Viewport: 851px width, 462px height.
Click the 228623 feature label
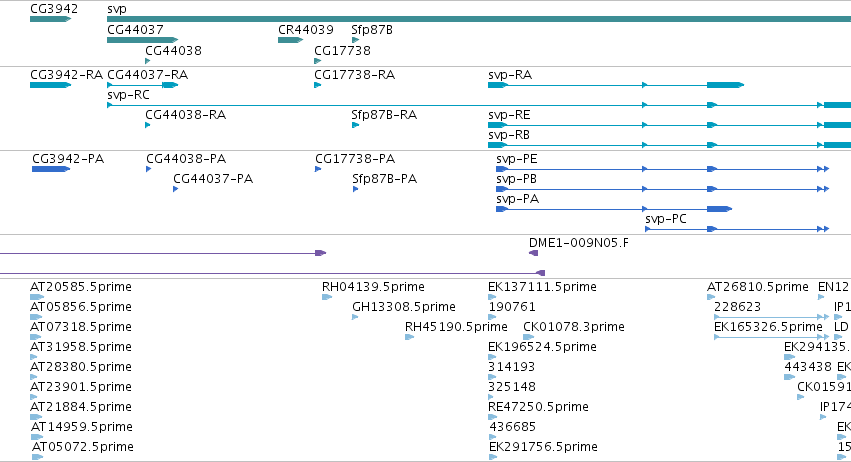pyautogui.click(x=738, y=307)
